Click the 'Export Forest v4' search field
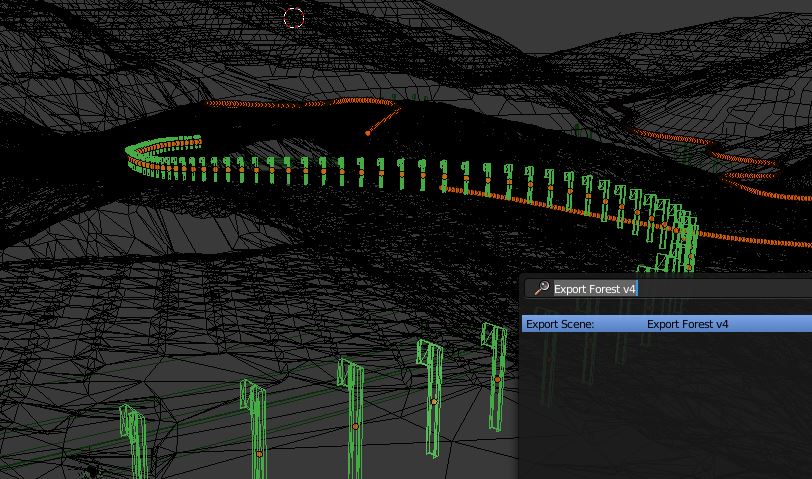This screenshot has height=479, width=812. click(x=668, y=288)
